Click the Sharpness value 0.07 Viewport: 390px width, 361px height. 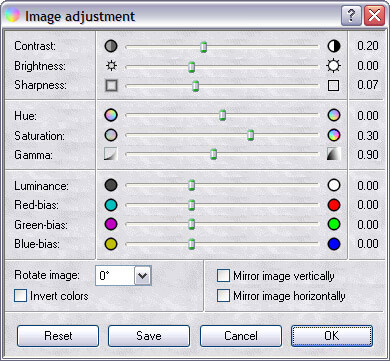[368, 85]
